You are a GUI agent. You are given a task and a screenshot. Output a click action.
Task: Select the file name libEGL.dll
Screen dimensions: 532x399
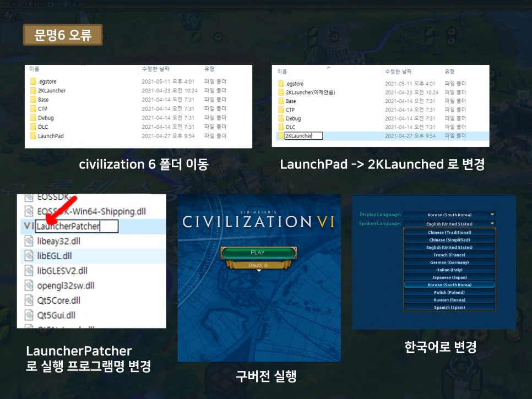pos(55,256)
